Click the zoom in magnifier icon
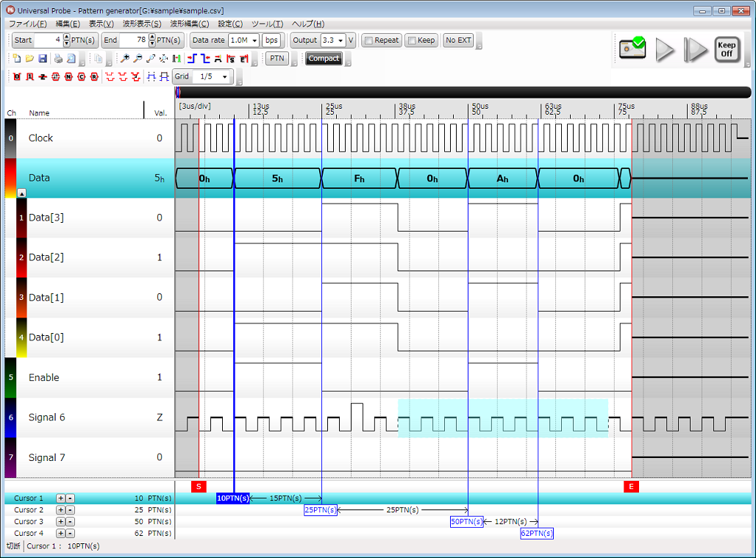Image resolution: width=756 pixels, height=558 pixels. click(x=125, y=59)
